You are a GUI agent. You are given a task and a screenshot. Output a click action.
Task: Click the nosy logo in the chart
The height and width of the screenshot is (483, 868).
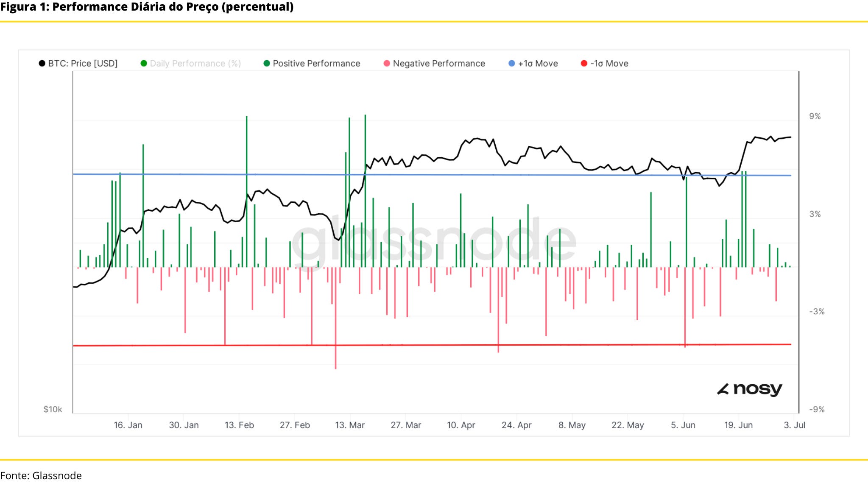click(x=750, y=389)
